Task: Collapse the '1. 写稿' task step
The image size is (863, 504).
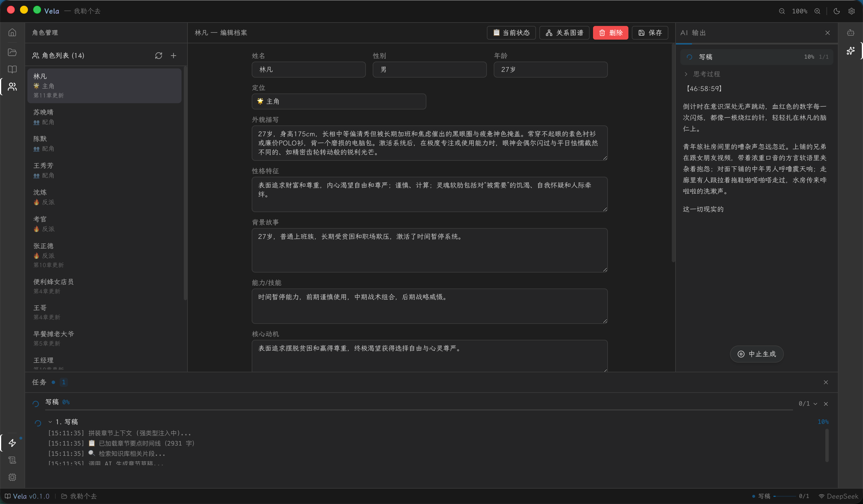Action: click(x=50, y=422)
